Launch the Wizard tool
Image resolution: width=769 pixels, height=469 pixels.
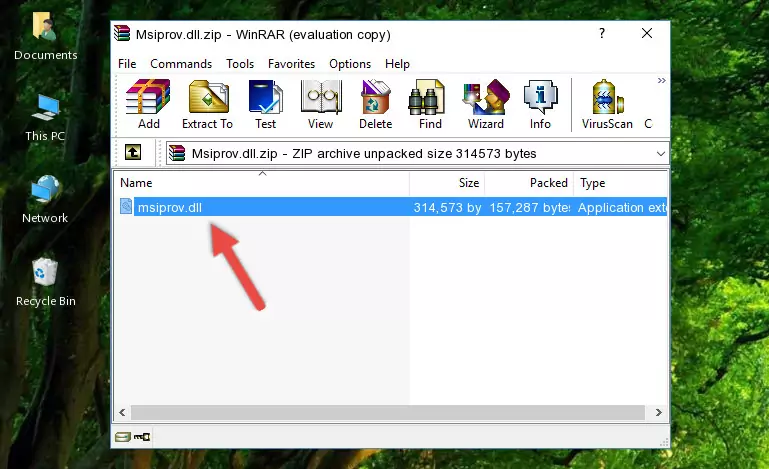(x=486, y=104)
